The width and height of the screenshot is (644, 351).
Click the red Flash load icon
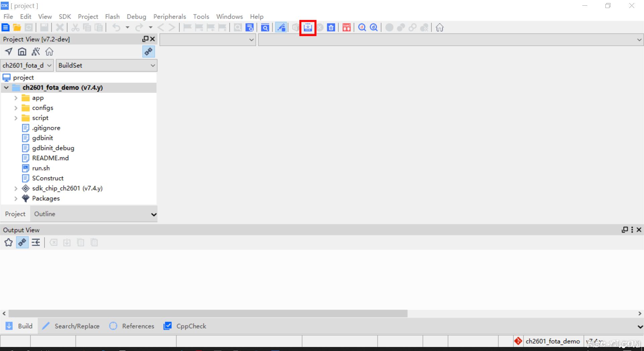coord(346,28)
